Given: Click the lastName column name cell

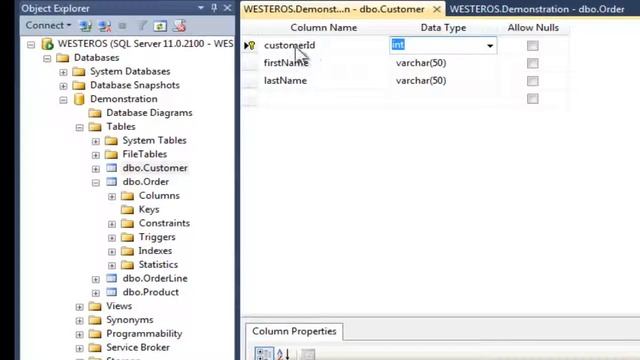Looking at the screenshot, I should [323, 80].
